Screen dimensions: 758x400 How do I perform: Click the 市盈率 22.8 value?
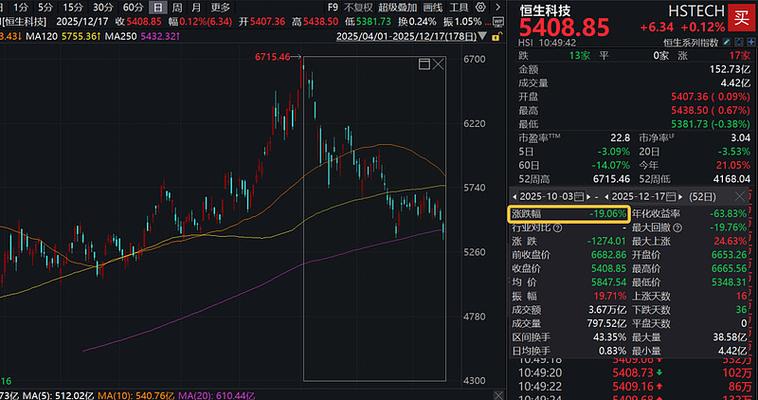pyautogui.click(x=620, y=138)
